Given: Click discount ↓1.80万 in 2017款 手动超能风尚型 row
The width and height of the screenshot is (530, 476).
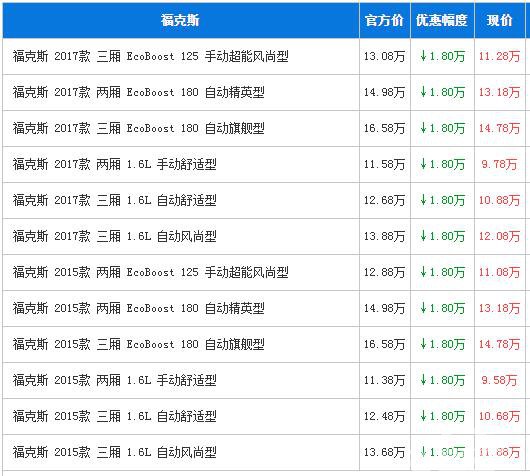Looking at the screenshot, I should tap(442, 56).
